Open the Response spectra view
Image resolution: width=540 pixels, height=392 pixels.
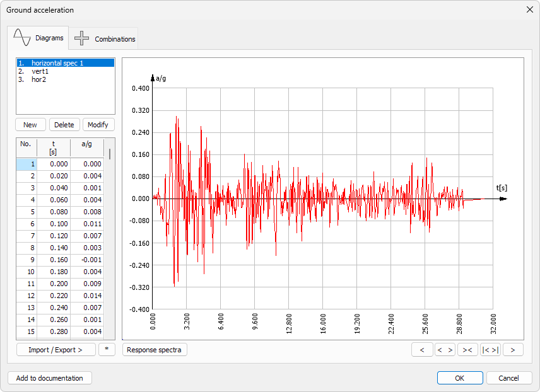click(155, 349)
